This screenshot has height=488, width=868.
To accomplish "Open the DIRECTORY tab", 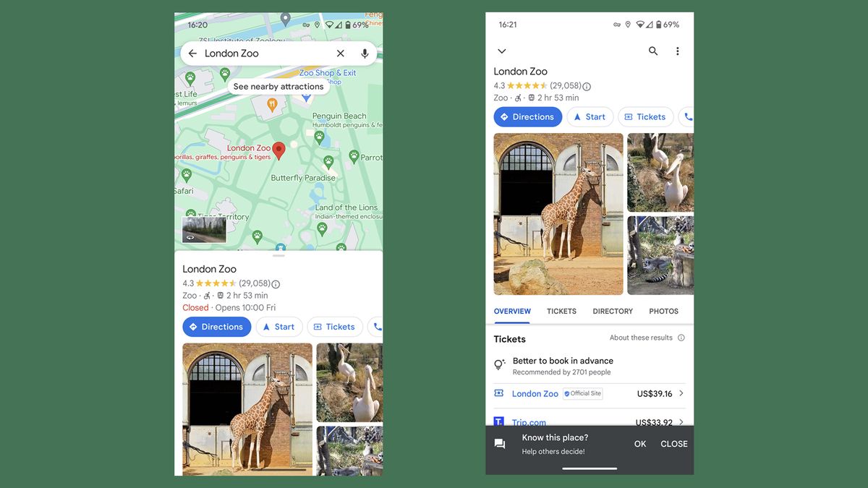I will [612, 311].
